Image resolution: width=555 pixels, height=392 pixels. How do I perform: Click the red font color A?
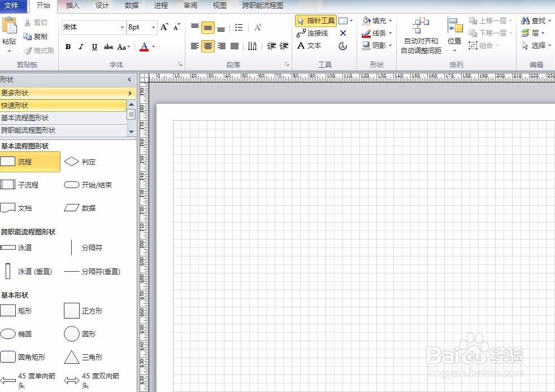144,47
